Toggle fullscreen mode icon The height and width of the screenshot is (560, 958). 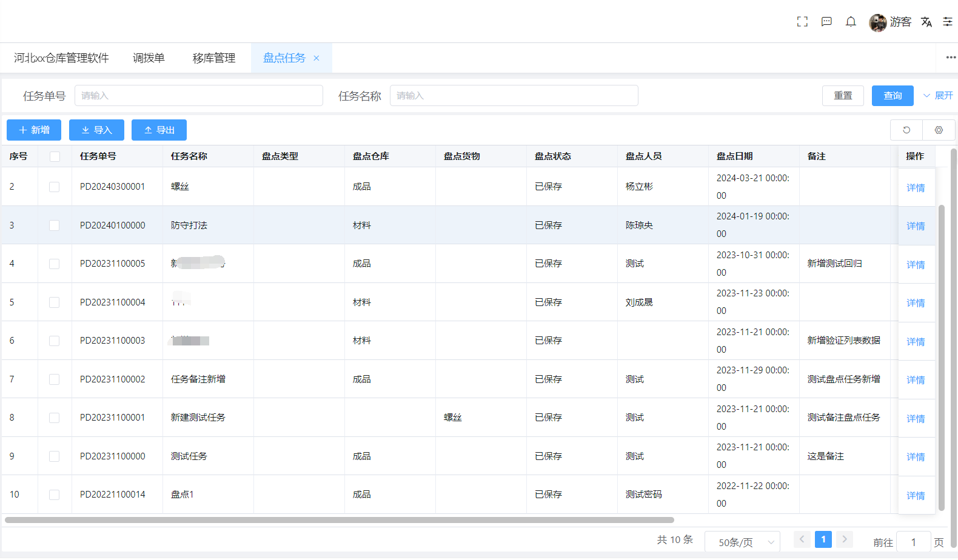tap(802, 22)
